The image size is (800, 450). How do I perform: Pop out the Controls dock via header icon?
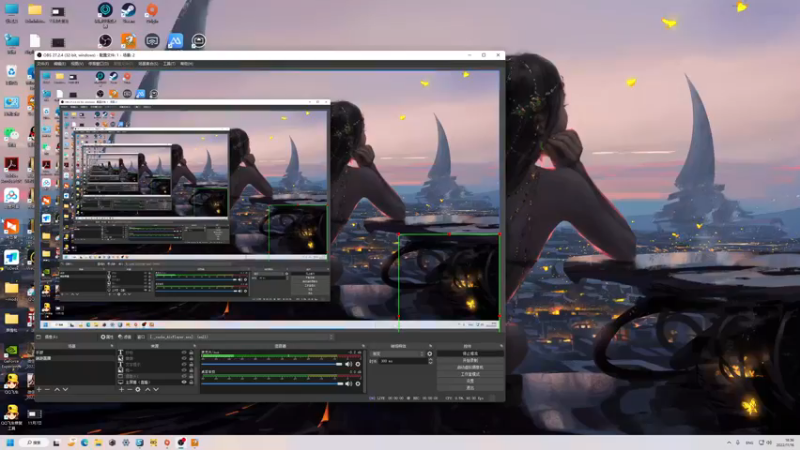click(x=502, y=346)
